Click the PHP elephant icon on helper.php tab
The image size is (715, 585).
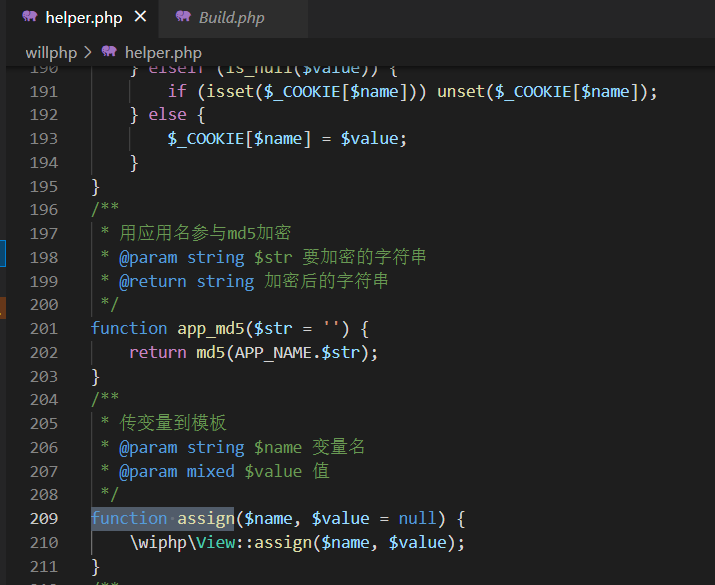tap(30, 16)
